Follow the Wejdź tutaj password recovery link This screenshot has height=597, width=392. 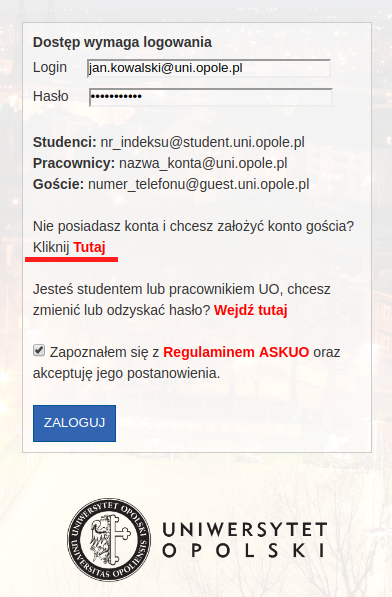251,310
